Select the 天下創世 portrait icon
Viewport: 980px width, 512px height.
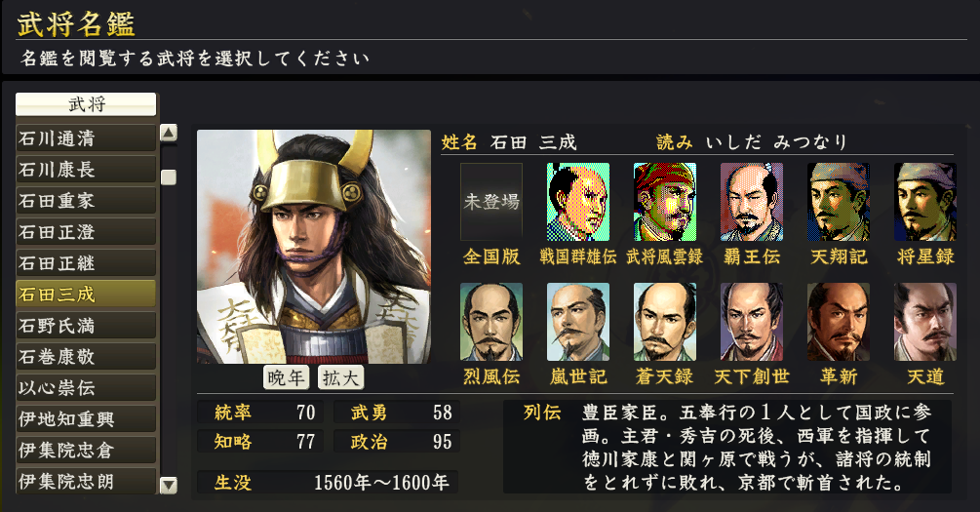click(x=752, y=322)
